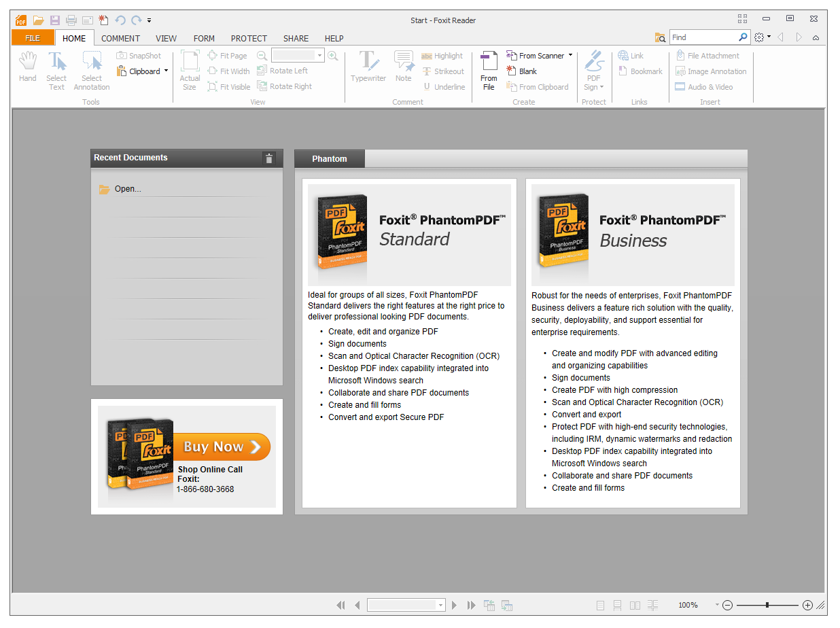Click the Undo arrow in quick access toolbar
This screenshot has width=840, height=628.
(120, 20)
